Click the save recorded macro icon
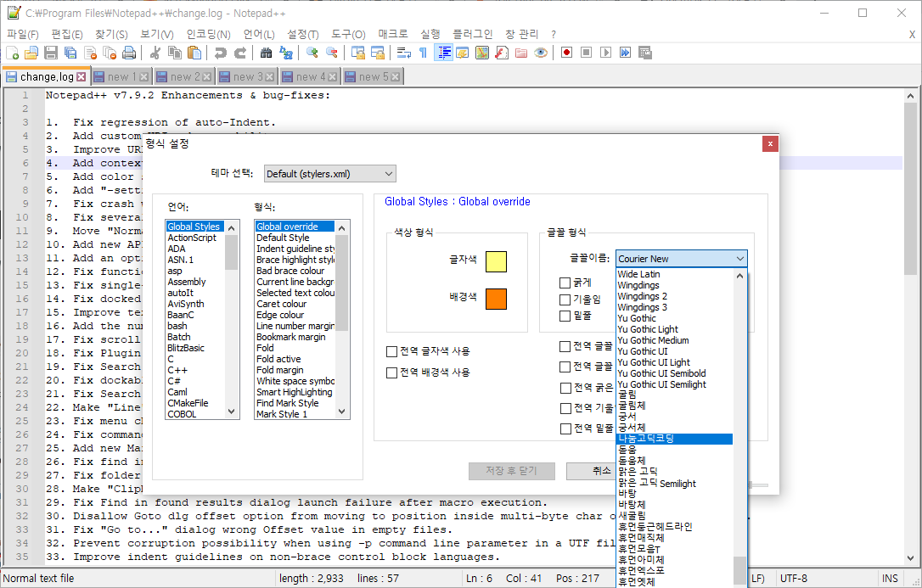The height and width of the screenshot is (588, 922). pos(645,53)
